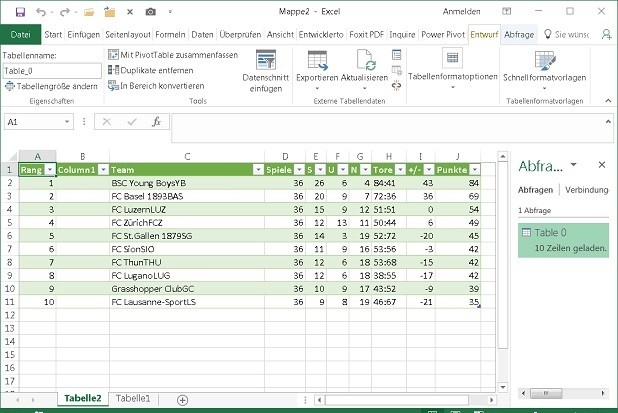Screen dimensions: 618x413
Task: Click the formula bar cancel icon
Action: (106, 122)
